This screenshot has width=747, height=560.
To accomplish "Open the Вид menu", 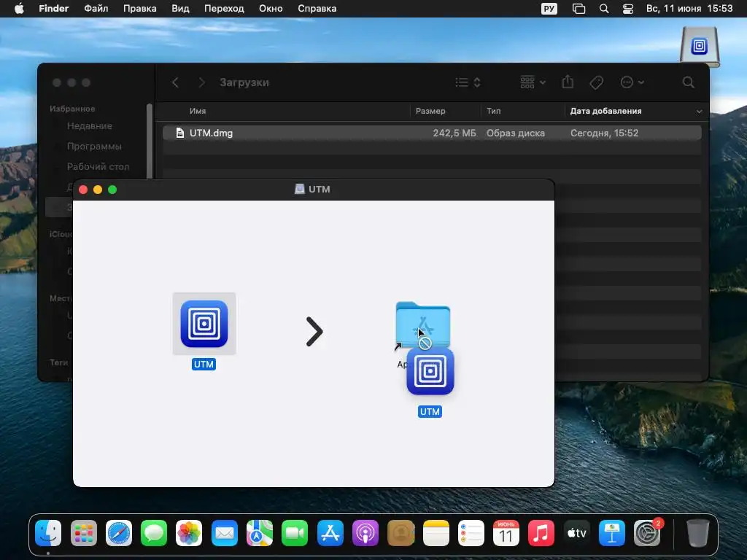I will [x=180, y=9].
